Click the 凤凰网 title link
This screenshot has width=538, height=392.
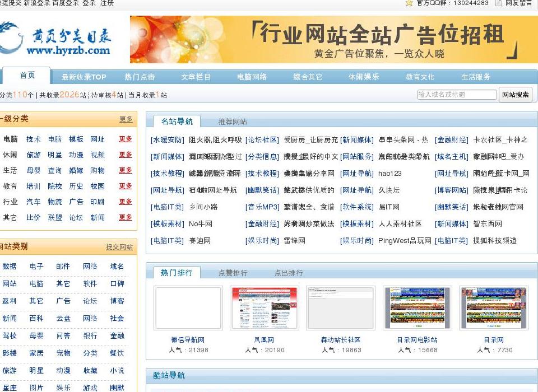[264, 340]
